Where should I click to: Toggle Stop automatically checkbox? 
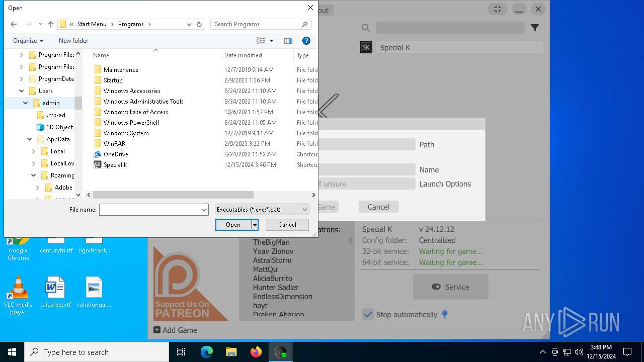(x=368, y=314)
